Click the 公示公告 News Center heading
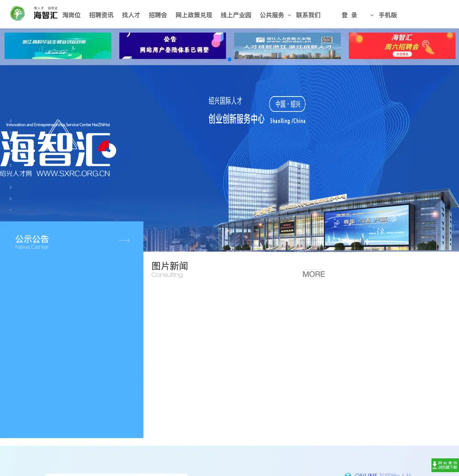459x476 pixels. (x=32, y=242)
